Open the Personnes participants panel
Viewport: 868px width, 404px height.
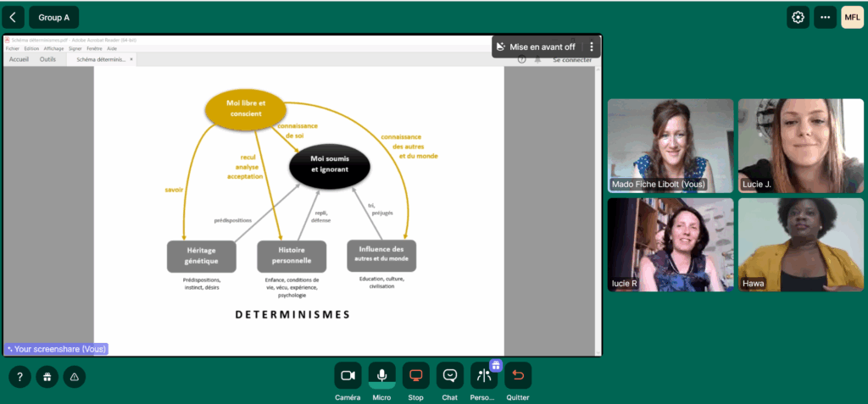point(484,375)
